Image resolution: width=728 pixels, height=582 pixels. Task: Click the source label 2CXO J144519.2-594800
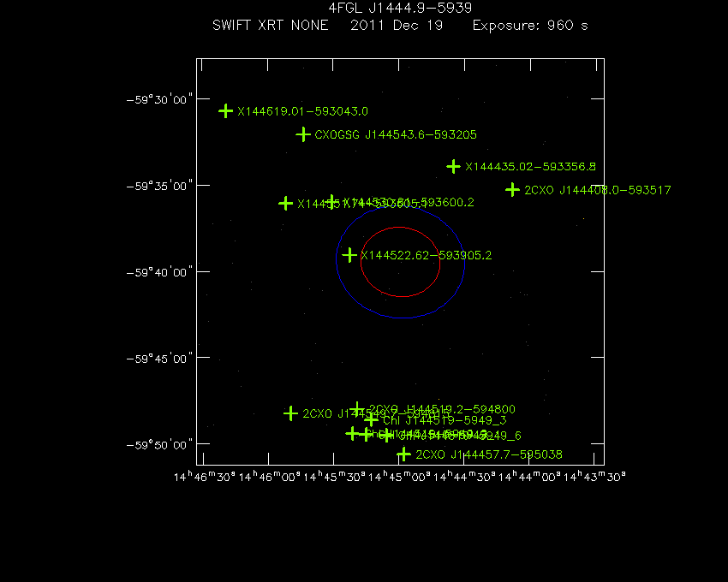click(x=442, y=409)
